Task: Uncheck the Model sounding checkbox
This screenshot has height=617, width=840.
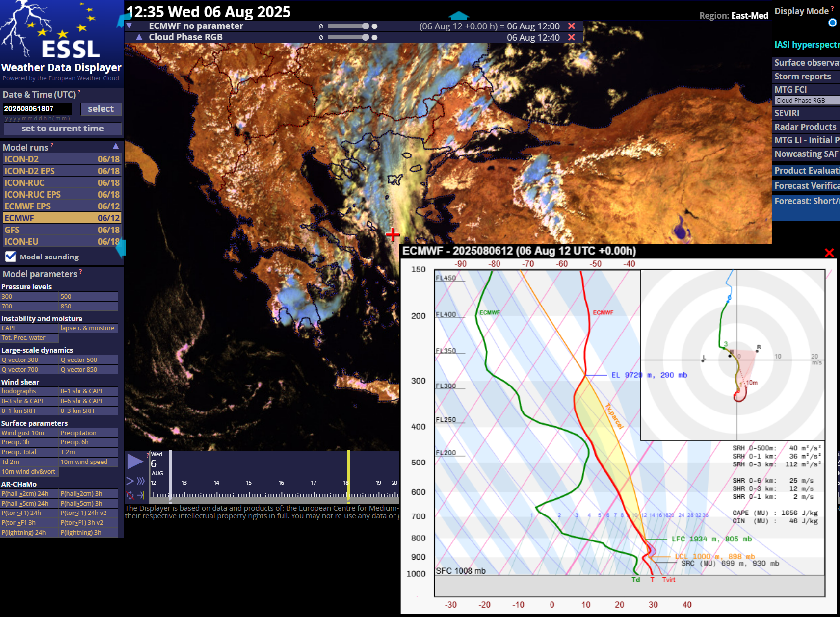Action: pyautogui.click(x=11, y=256)
